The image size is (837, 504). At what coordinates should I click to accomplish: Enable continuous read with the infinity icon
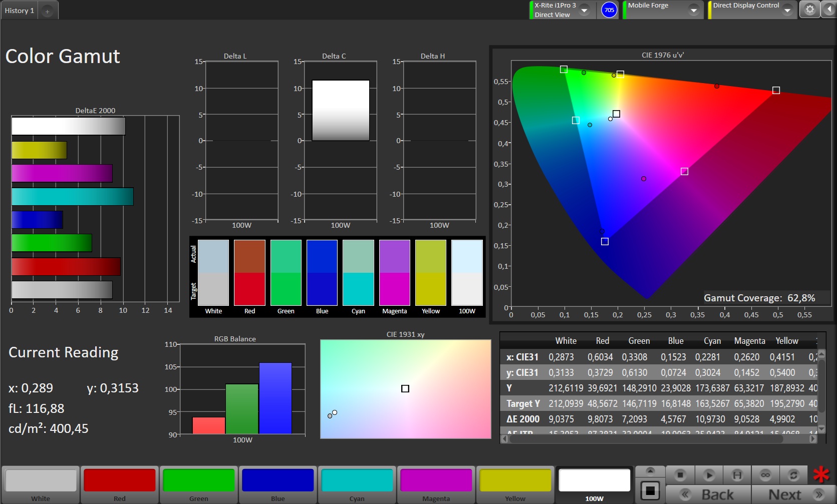coord(765,474)
